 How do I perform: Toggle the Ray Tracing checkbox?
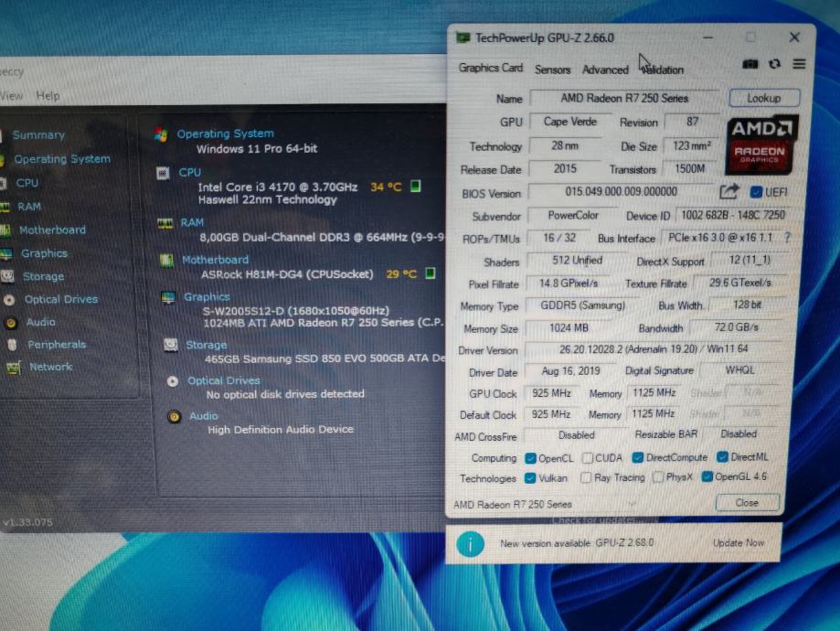(586, 477)
